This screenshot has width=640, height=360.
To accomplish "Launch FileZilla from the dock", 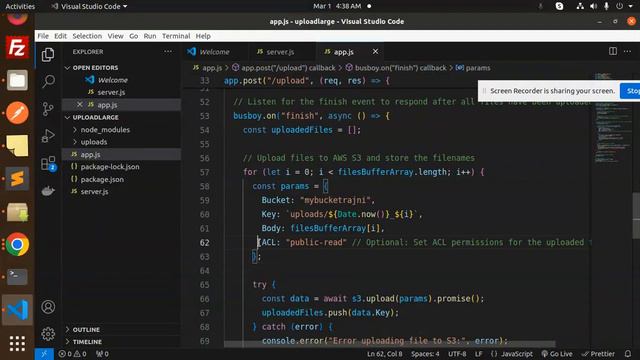I will 17,48.
